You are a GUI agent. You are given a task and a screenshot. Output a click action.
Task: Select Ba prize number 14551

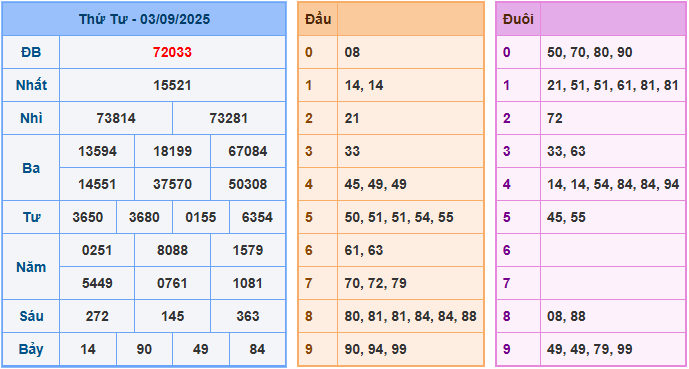tap(97, 184)
